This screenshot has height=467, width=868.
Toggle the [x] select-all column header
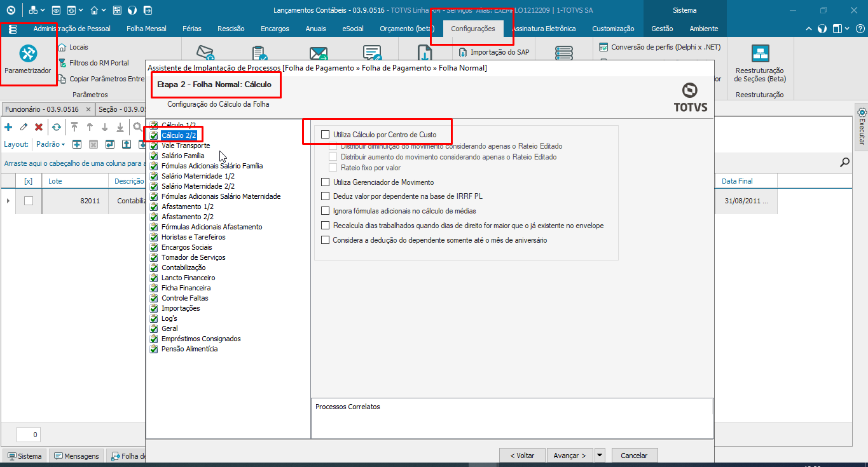[28, 181]
